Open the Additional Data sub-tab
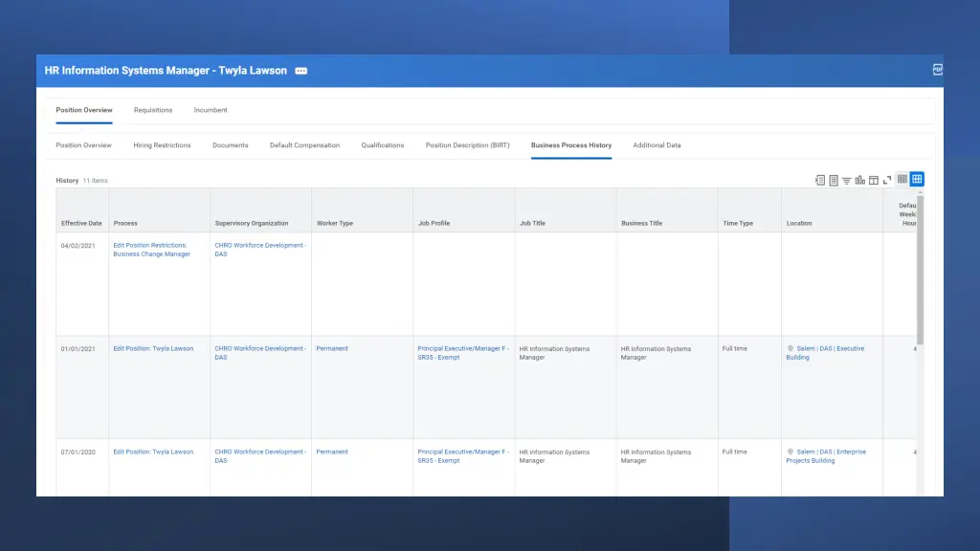The image size is (980, 551). [657, 145]
